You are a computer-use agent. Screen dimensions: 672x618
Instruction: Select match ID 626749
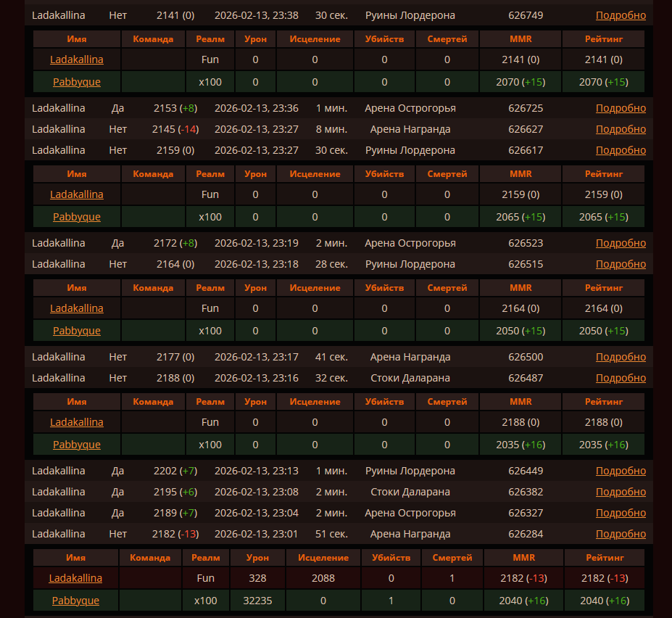526,15
